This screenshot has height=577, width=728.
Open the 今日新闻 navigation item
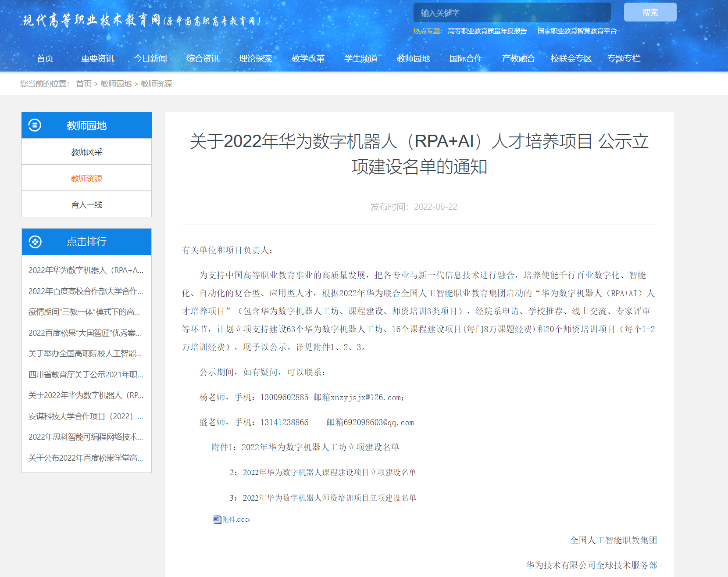click(150, 58)
